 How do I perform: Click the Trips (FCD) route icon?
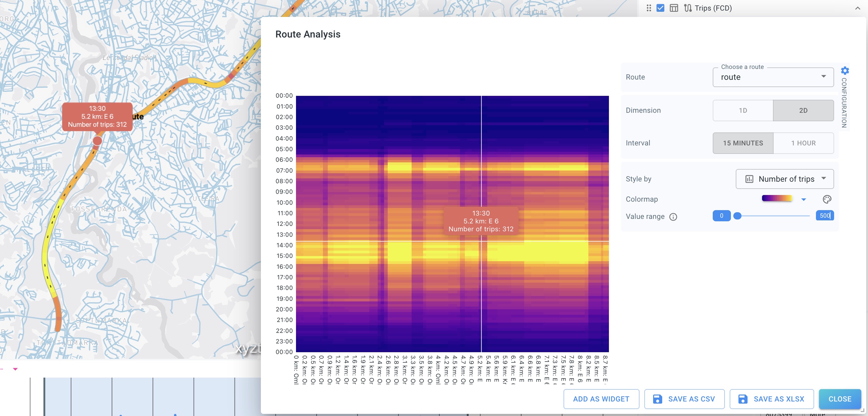688,8
